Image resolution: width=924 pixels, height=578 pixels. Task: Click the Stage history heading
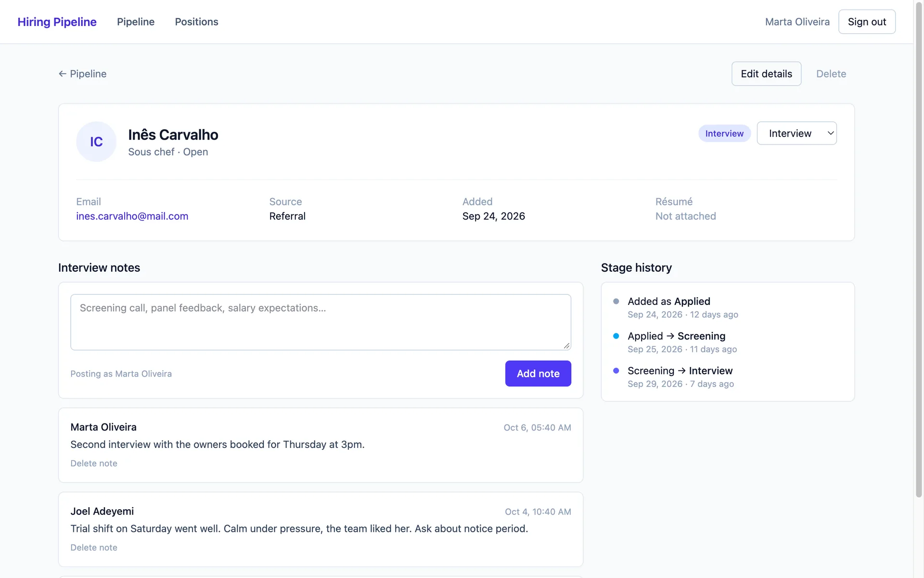(636, 268)
